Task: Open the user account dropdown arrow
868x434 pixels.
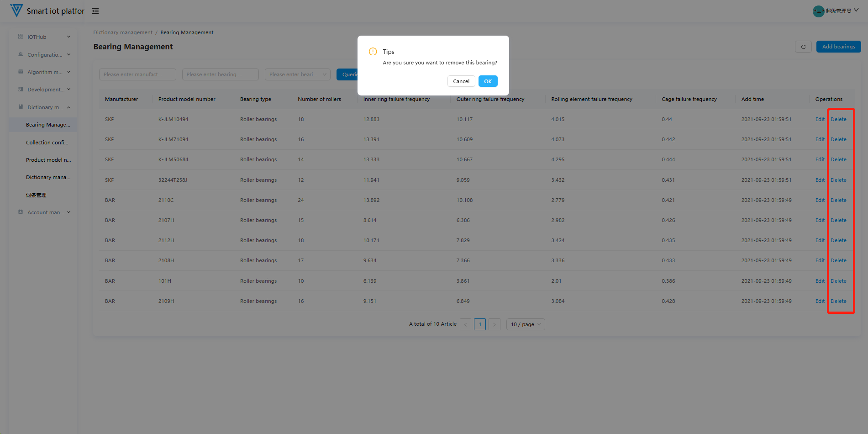Action: tap(856, 10)
